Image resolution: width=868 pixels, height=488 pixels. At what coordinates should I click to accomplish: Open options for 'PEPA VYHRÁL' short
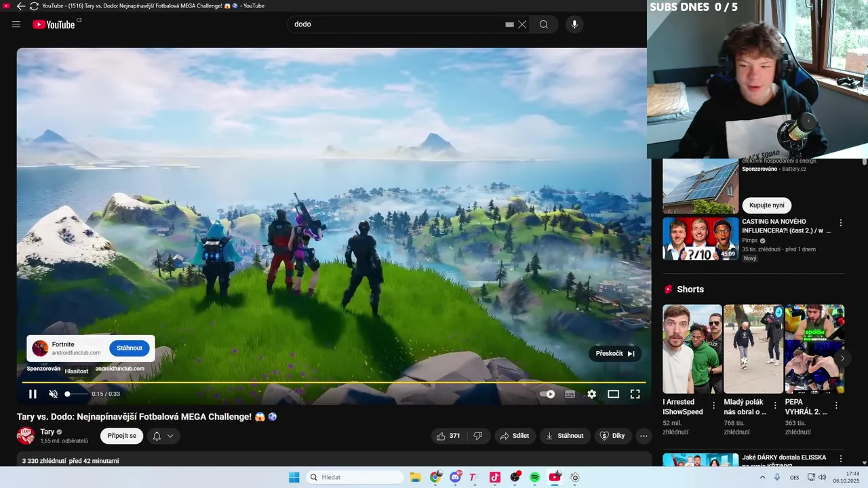[x=836, y=405]
